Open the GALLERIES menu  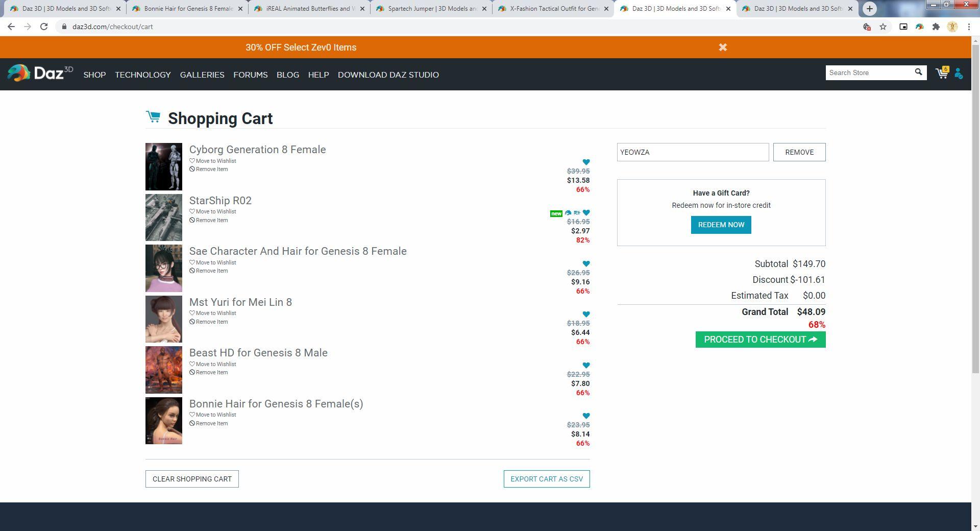[x=202, y=75]
